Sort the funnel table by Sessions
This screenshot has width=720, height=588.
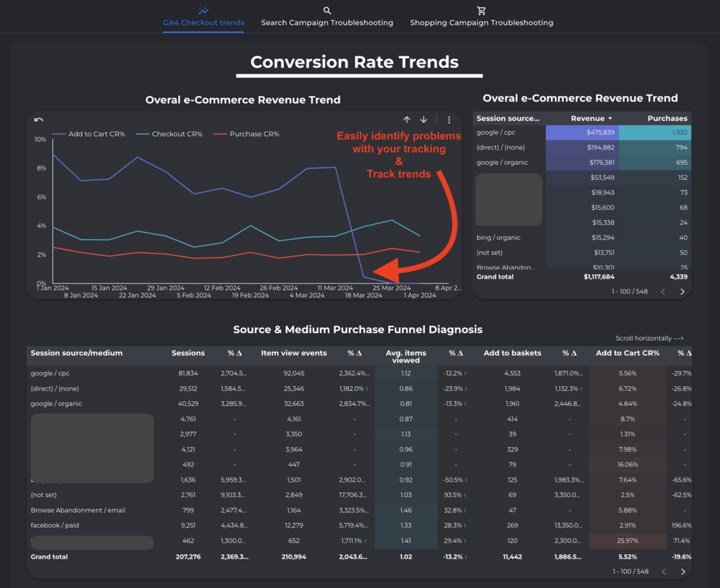(x=188, y=353)
